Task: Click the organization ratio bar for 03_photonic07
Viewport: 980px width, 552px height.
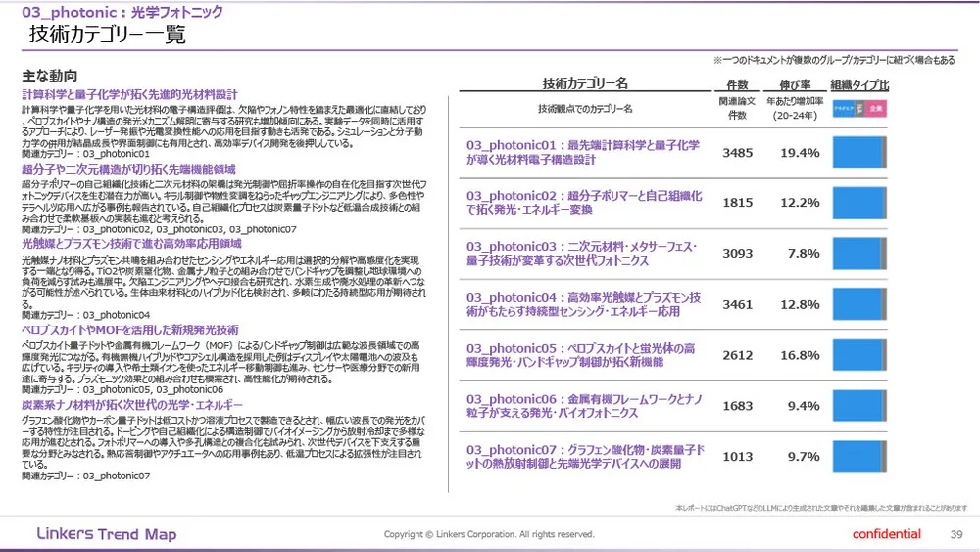Action: click(859, 456)
